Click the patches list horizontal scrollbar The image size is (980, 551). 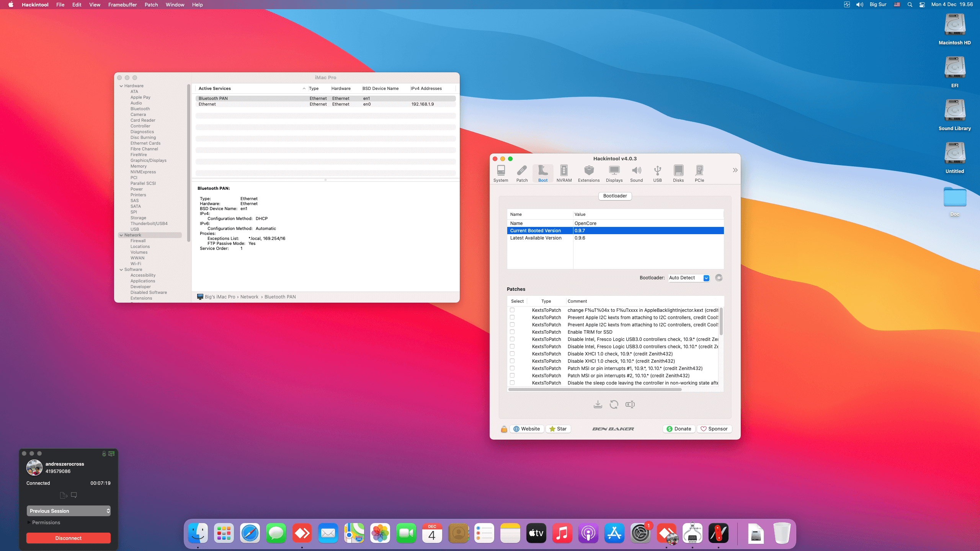pyautogui.click(x=595, y=390)
